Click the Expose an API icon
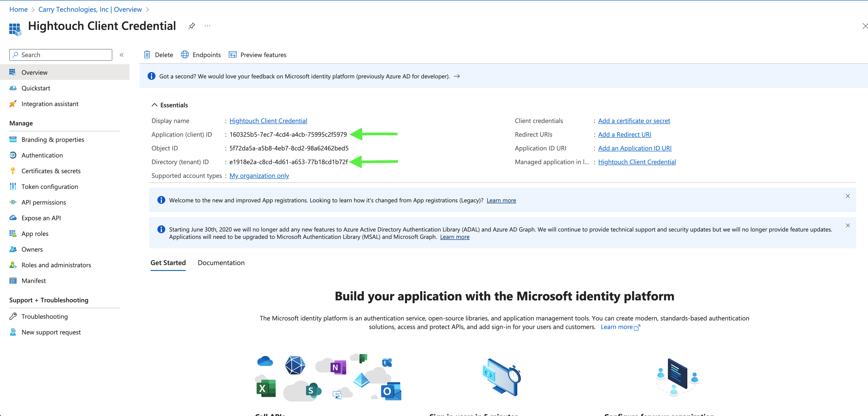Screen dimensions: 868x416 tap(13, 218)
